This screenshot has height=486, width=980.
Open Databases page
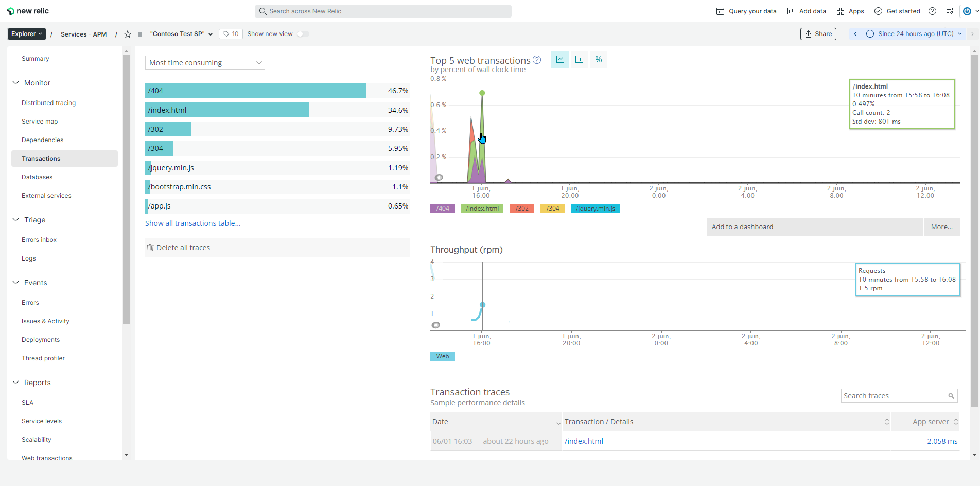(x=37, y=177)
